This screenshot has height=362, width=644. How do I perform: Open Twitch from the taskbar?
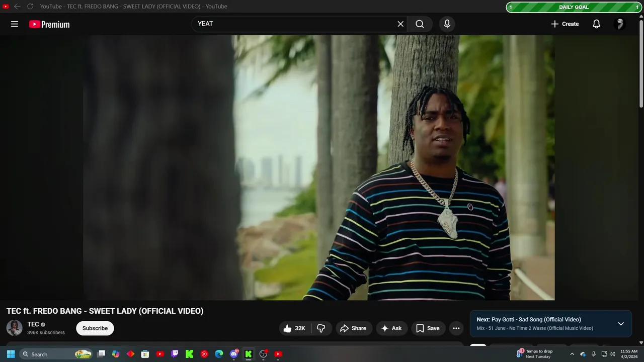175,354
